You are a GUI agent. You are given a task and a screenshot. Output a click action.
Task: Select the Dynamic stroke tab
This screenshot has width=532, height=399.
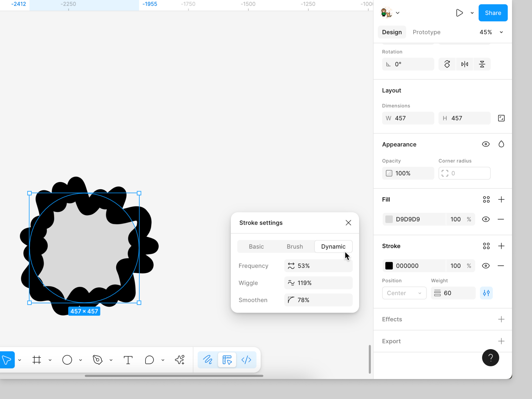[333, 247]
